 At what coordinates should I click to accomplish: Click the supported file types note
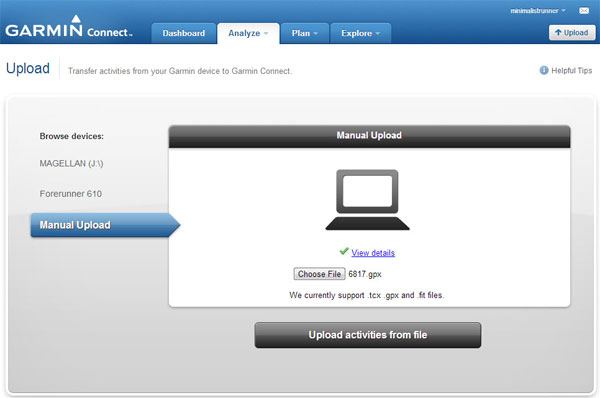pyautogui.click(x=367, y=295)
